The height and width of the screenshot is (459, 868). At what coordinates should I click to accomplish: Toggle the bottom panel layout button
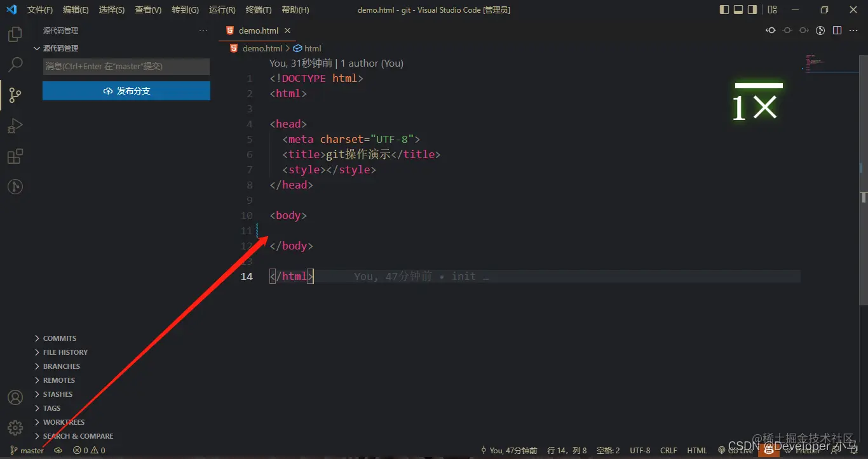(738, 10)
